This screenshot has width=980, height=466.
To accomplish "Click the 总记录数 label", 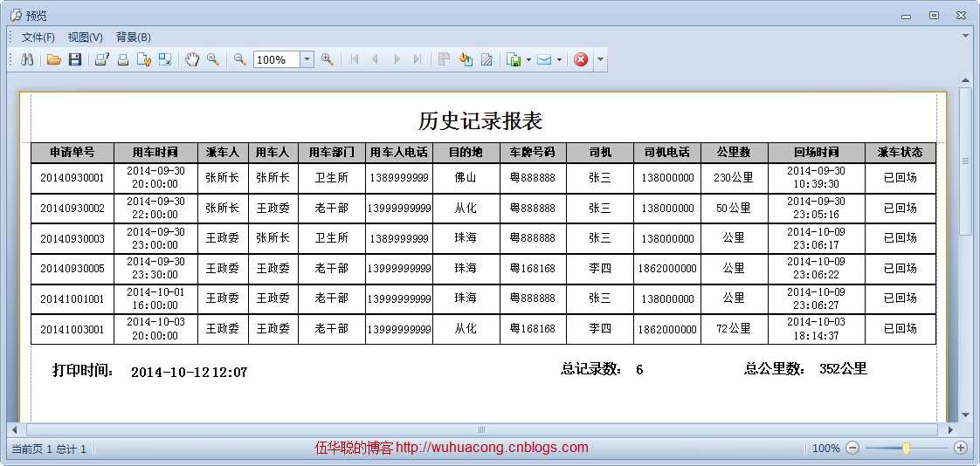I will coord(591,369).
